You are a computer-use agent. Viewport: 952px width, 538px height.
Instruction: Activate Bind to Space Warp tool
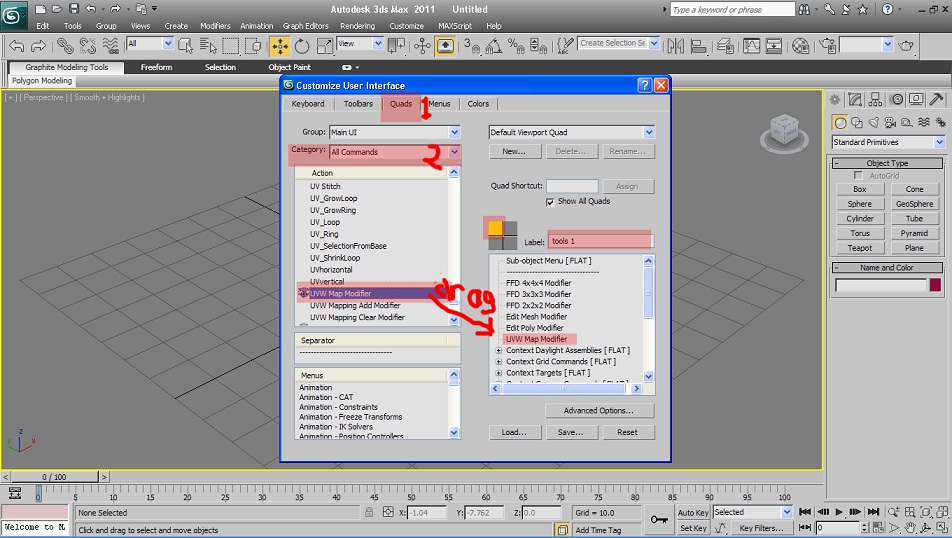110,46
